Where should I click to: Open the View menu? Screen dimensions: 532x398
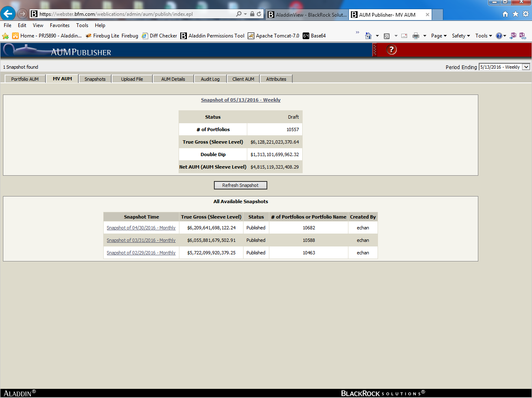point(38,25)
